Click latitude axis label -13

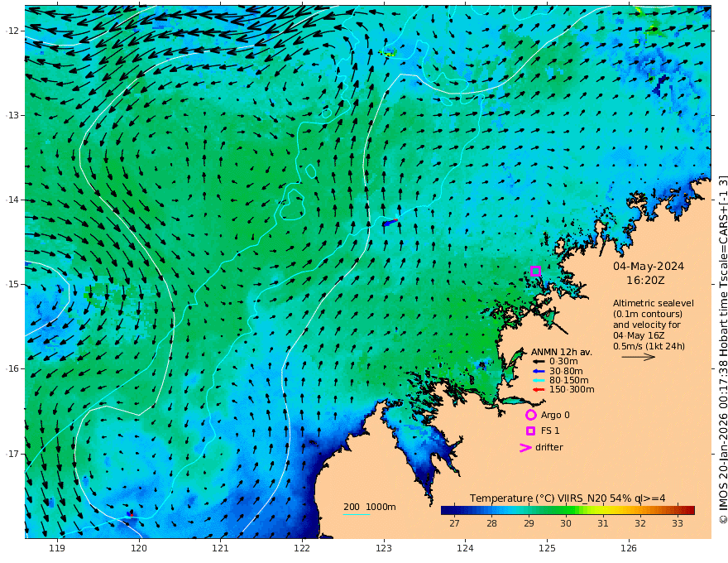tap(12, 115)
